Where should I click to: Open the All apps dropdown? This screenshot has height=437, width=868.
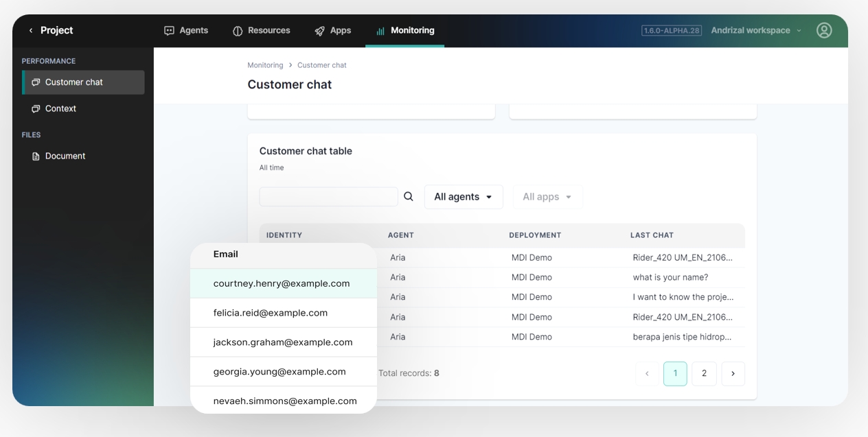pos(547,197)
